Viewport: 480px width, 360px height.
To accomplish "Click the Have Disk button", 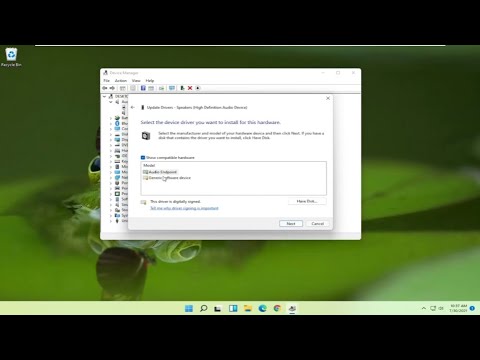I will click(x=307, y=201).
